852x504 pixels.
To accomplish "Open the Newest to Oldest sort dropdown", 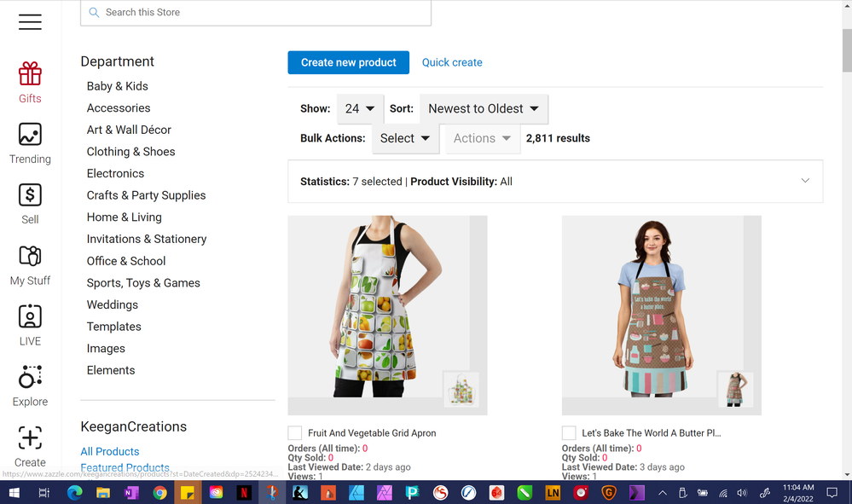I will click(483, 108).
